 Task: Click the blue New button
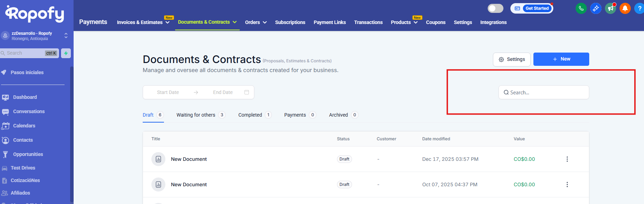tap(561, 59)
